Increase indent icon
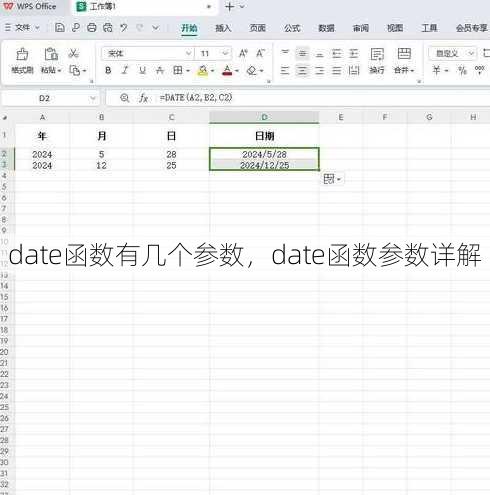Viewport: 490px width, 495px height. pyautogui.click(x=354, y=53)
